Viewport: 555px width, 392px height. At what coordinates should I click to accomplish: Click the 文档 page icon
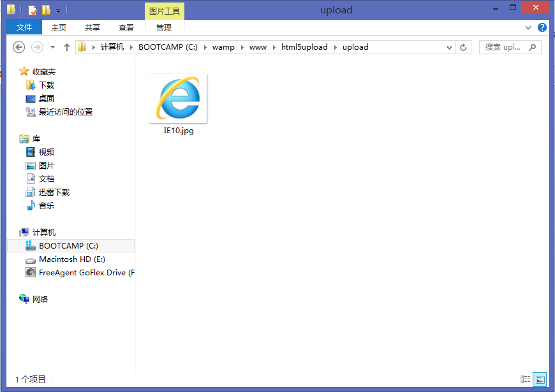click(x=31, y=178)
